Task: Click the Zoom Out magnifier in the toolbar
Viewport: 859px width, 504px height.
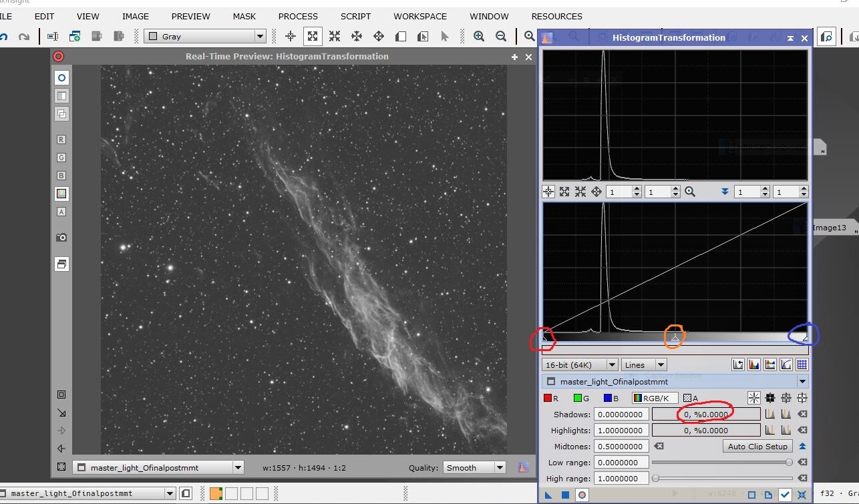Action: (501, 37)
